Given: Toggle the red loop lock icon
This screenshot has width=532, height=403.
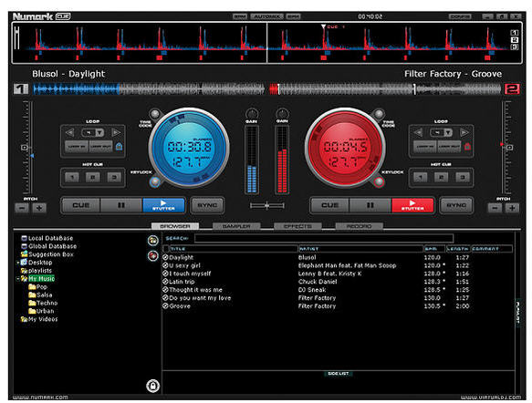Looking at the screenshot, I should click(x=467, y=147).
